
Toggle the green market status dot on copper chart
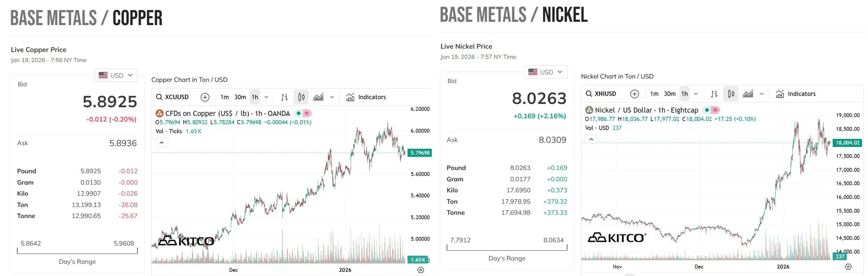coord(298,113)
